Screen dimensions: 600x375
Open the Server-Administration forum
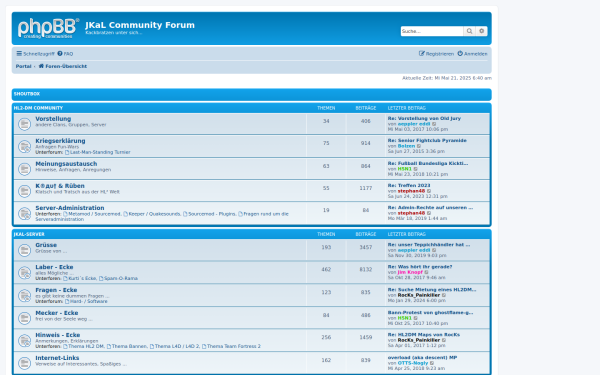[x=70, y=208]
